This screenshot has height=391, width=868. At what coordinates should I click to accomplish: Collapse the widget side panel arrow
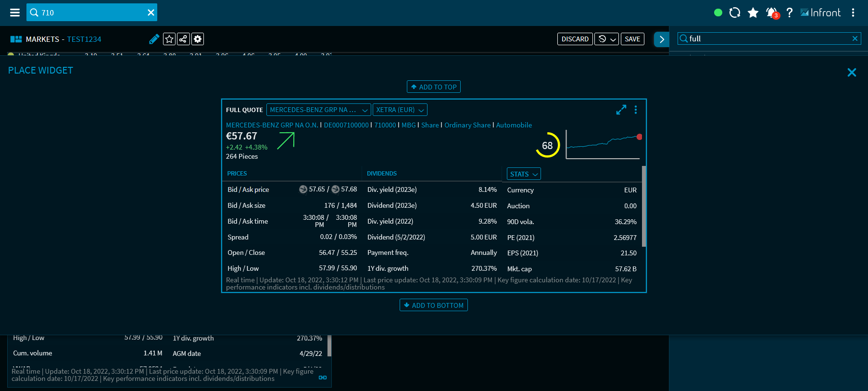point(661,39)
